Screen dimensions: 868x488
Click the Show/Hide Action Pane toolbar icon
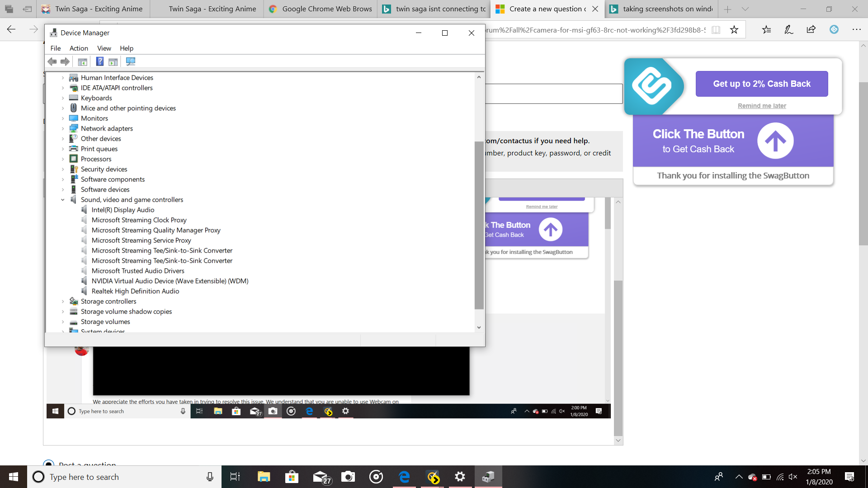tap(113, 61)
